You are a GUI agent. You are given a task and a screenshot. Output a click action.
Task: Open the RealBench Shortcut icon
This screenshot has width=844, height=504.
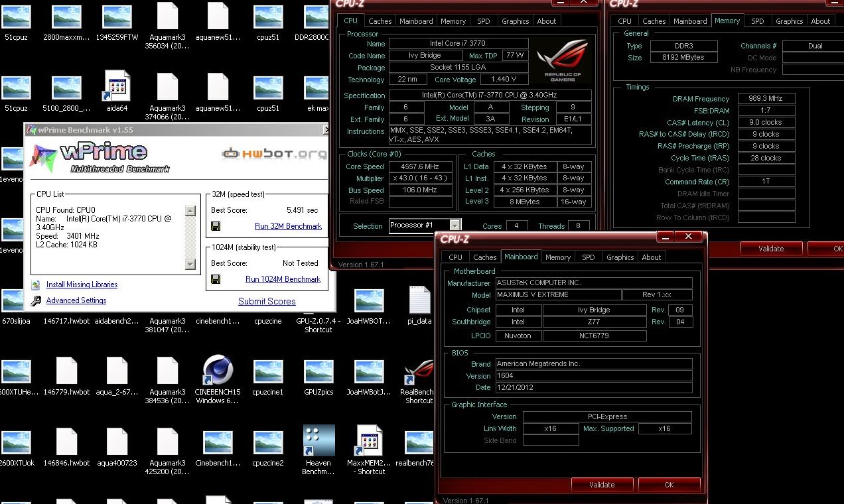pyautogui.click(x=419, y=371)
